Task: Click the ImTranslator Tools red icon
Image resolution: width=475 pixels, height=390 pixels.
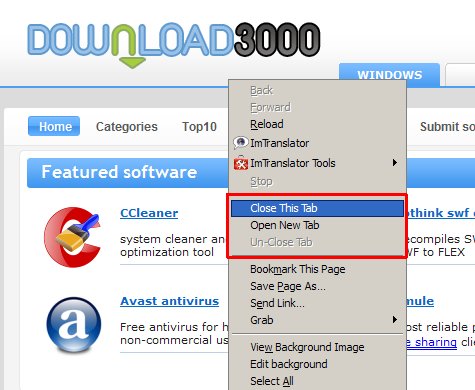Action: (x=241, y=163)
